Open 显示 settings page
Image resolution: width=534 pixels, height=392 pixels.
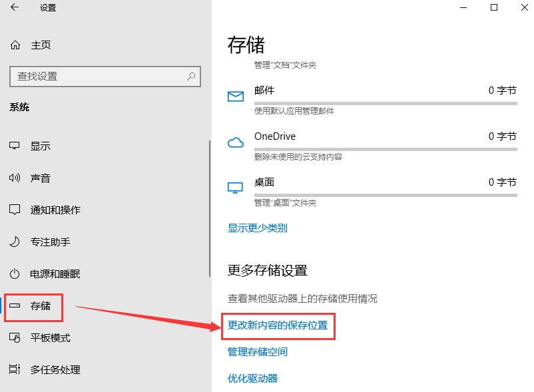coord(40,146)
